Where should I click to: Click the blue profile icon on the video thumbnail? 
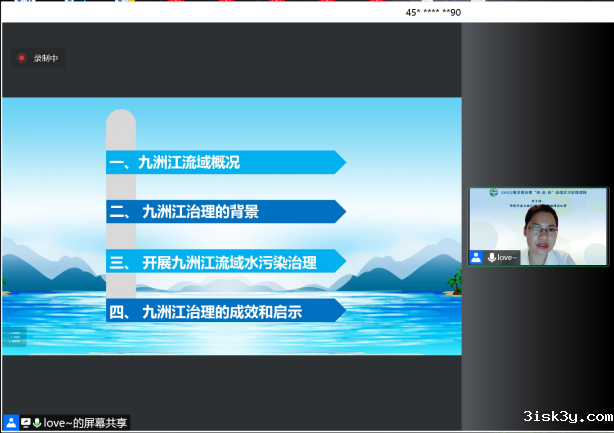point(477,257)
